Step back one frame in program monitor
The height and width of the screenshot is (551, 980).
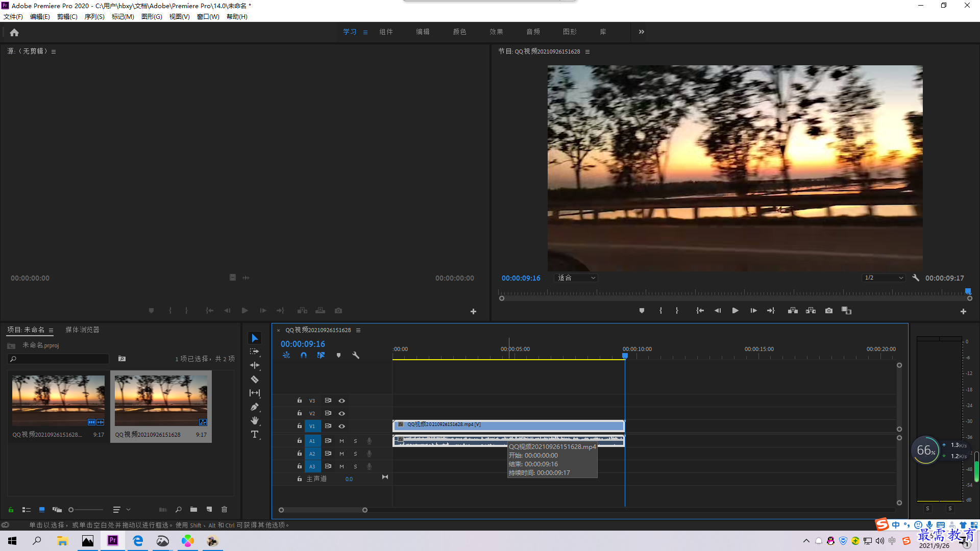(x=717, y=311)
